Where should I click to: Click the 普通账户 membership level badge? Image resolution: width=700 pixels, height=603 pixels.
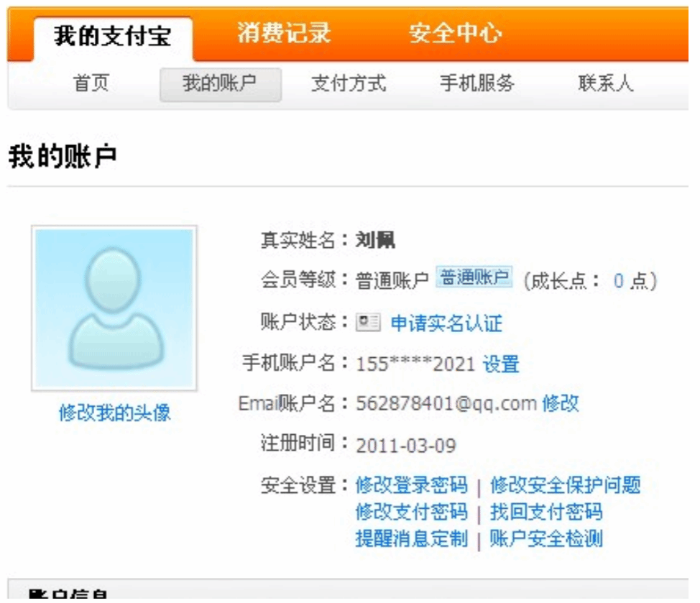(x=474, y=278)
